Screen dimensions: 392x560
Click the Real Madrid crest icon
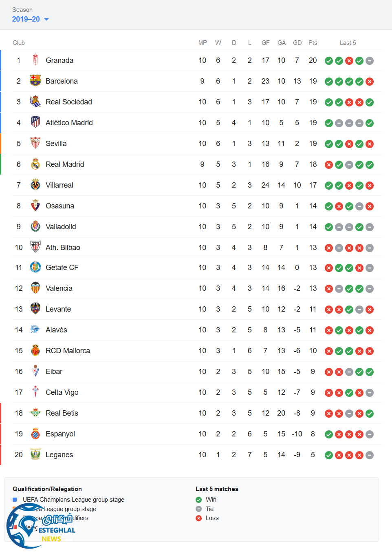[35, 164]
